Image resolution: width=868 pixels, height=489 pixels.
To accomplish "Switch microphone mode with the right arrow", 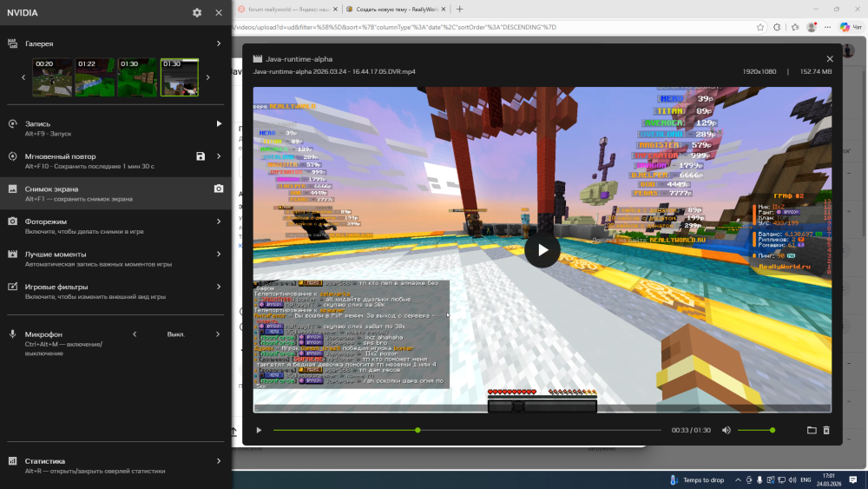I will [x=219, y=334].
